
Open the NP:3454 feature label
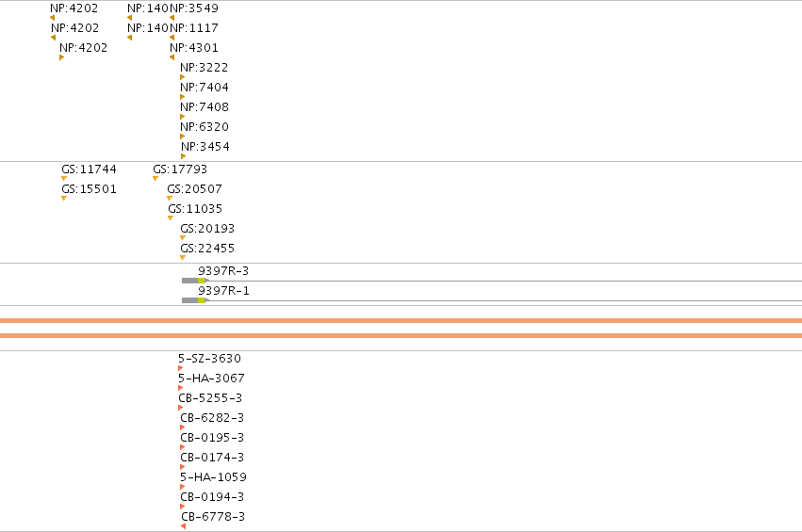[x=205, y=147]
